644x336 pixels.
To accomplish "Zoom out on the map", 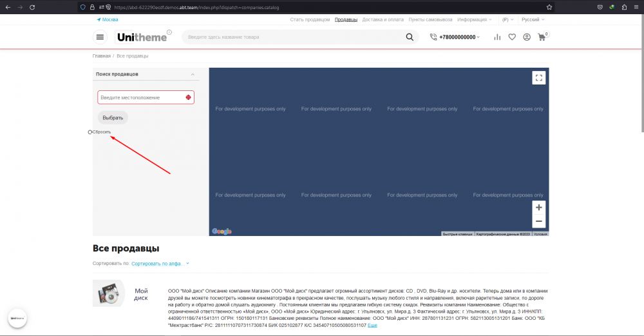I will (539, 221).
